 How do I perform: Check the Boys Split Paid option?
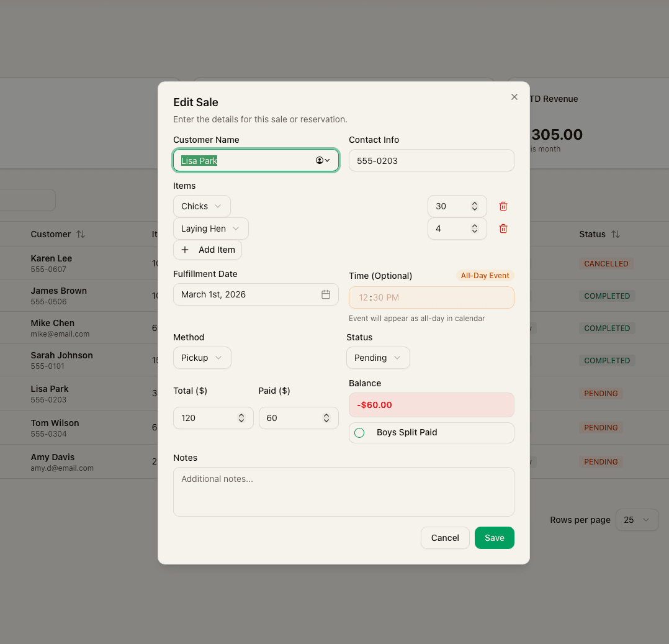[x=359, y=433]
